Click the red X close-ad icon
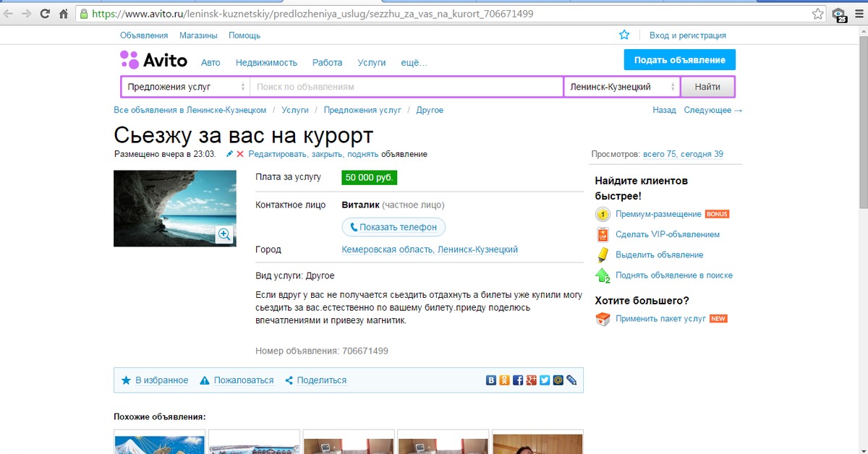This screenshot has width=868, height=454. (x=240, y=154)
